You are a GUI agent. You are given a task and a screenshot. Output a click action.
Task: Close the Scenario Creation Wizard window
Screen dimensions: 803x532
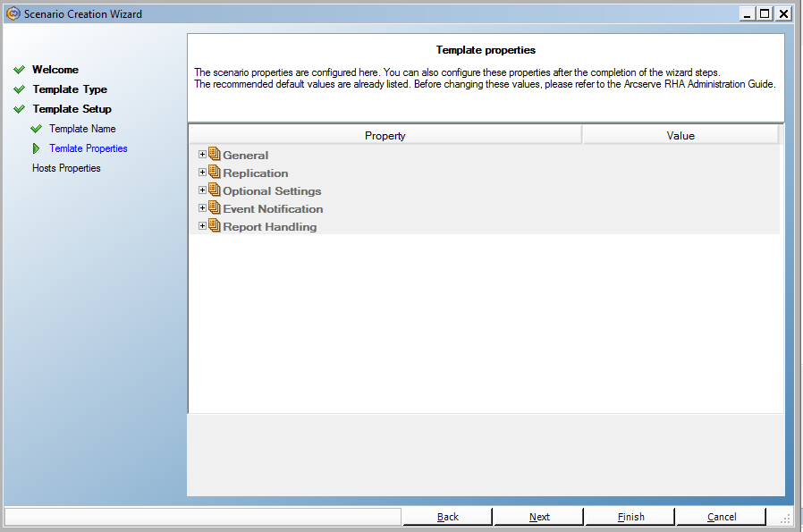click(783, 13)
